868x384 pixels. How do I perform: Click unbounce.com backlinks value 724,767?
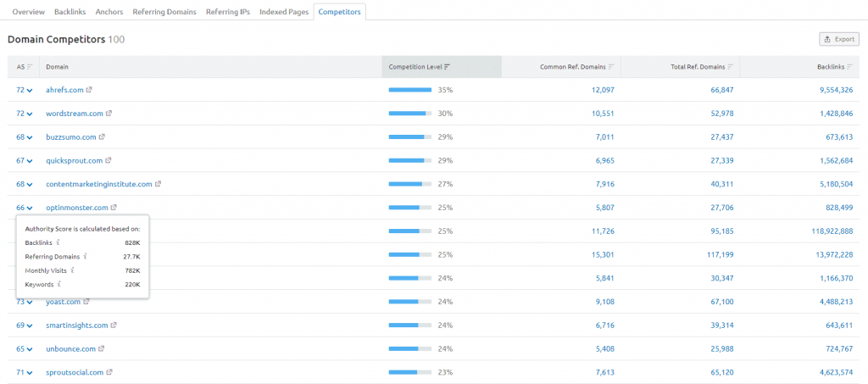click(839, 348)
